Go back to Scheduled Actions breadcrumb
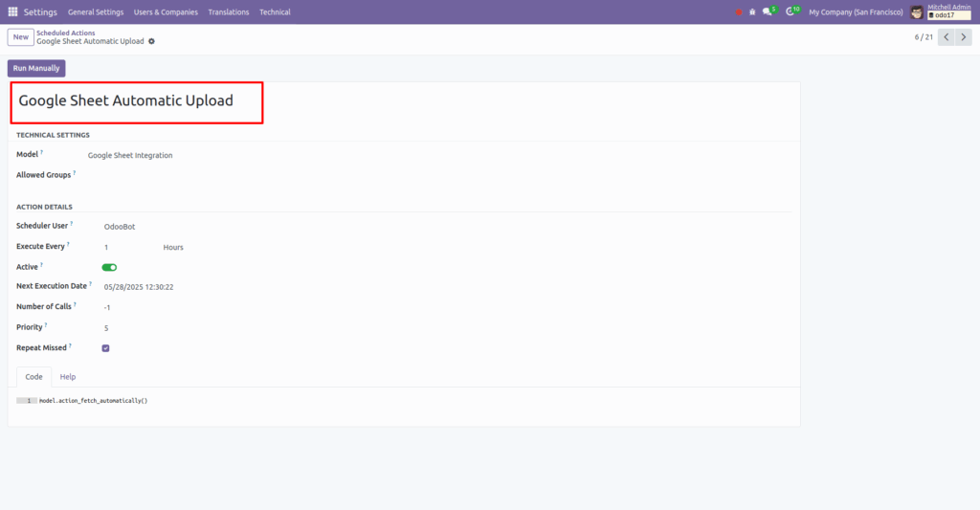 click(x=66, y=33)
